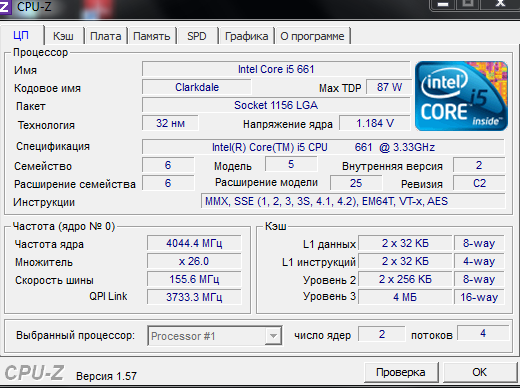This screenshot has width=520, height=388.
Task: Click the Уровень 2 8-way associativity value
Action: (479, 279)
